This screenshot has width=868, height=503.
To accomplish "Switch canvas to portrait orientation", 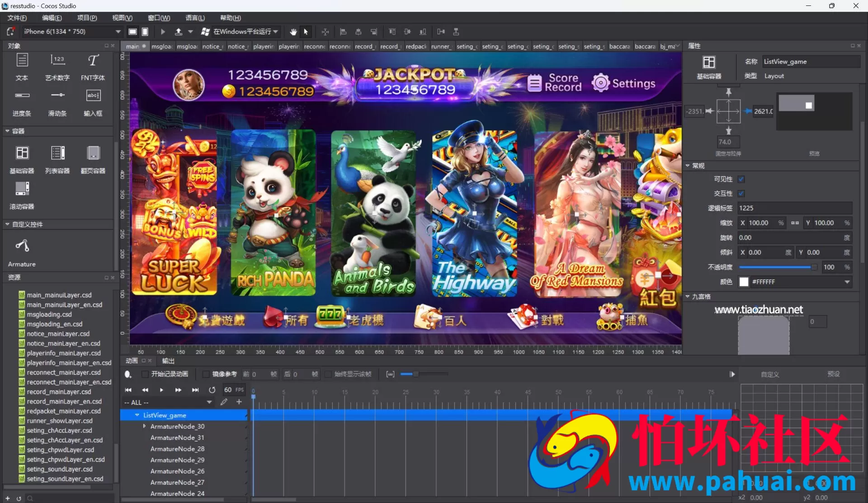I will pyautogui.click(x=145, y=32).
